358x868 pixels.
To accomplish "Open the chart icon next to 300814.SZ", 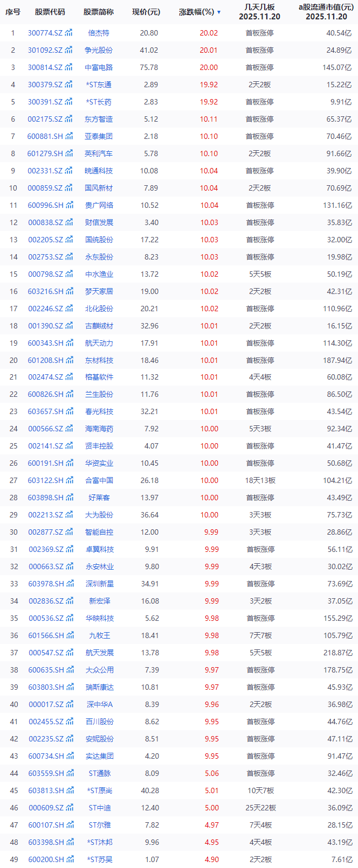I will (x=69, y=67).
